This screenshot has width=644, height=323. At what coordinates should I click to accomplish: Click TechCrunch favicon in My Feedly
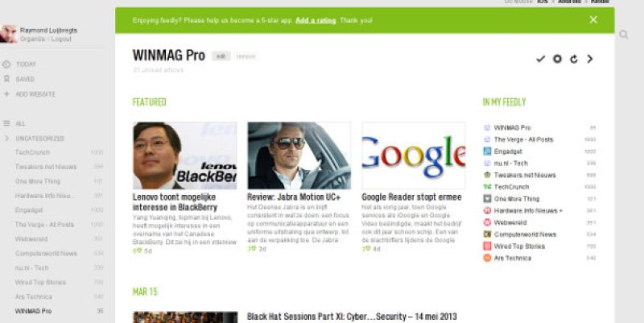(x=487, y=187)
